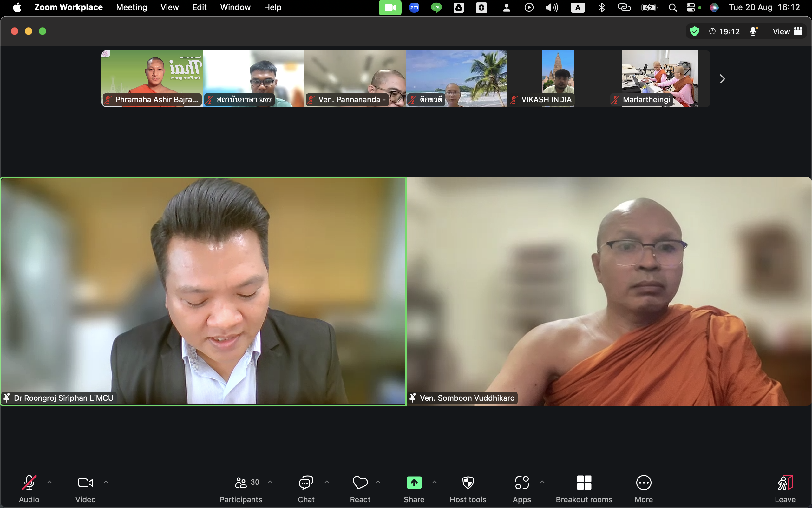
Task: Open the Apple menu
Action: [17, 7]
